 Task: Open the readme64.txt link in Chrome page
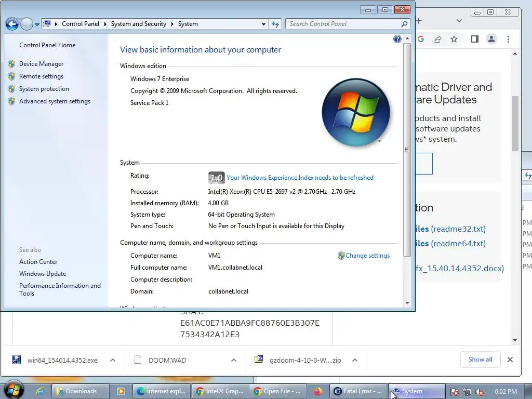coord(458,243)
